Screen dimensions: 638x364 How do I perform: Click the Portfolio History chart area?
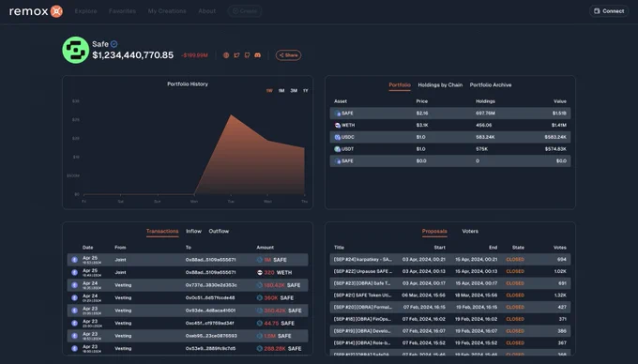(x=194, y=147)
